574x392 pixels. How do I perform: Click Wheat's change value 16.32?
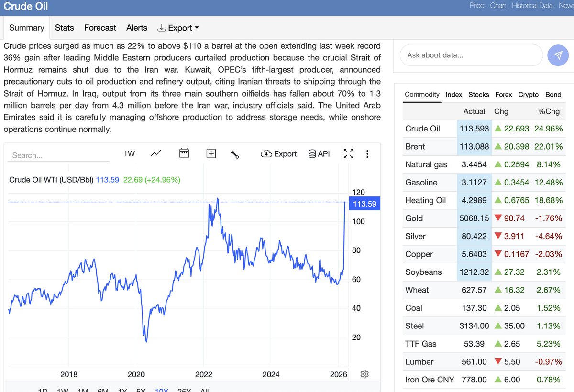[515, 290]
